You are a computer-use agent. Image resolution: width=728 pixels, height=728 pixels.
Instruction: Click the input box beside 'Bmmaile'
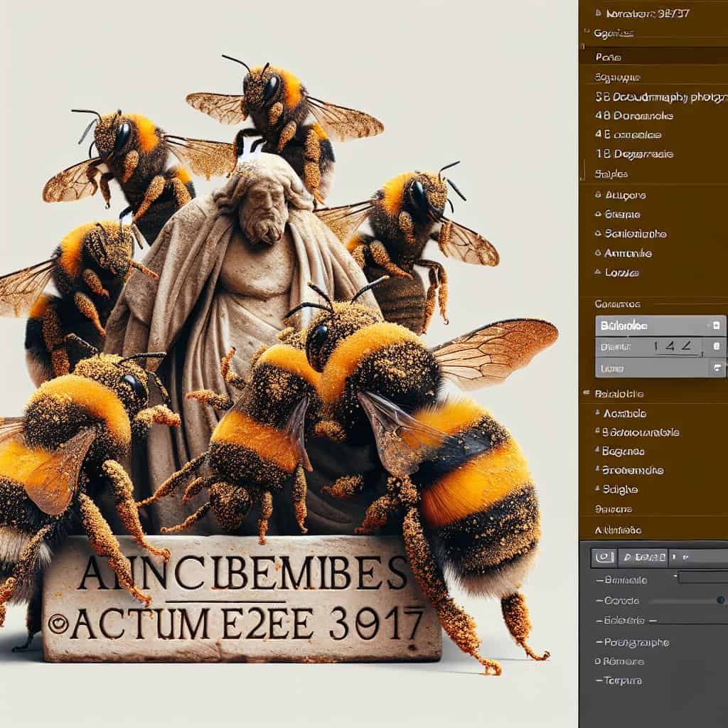pos(703,578)
